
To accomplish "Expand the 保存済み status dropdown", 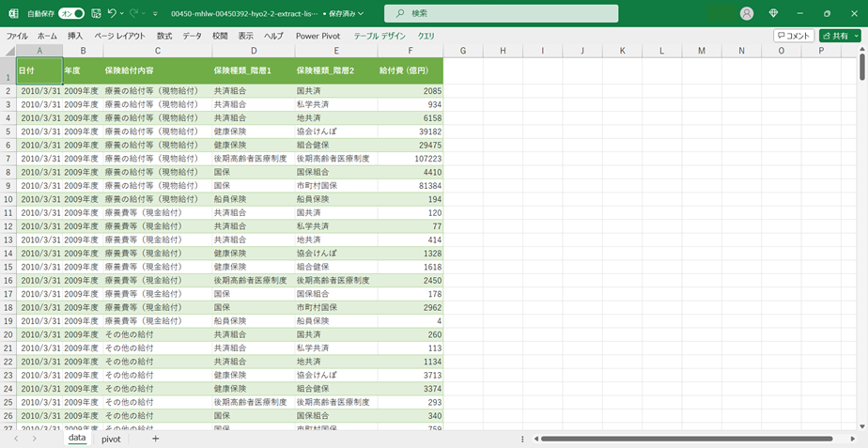I will [x=361, y=13].
